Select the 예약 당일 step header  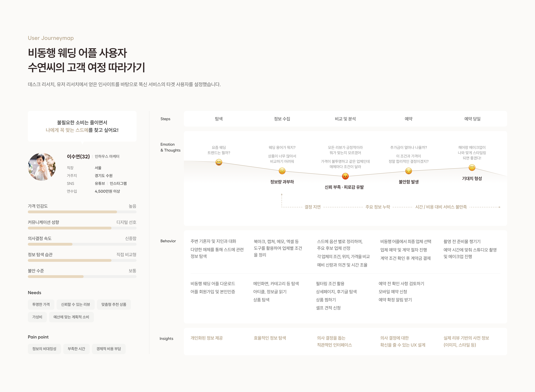coord(472,119)
